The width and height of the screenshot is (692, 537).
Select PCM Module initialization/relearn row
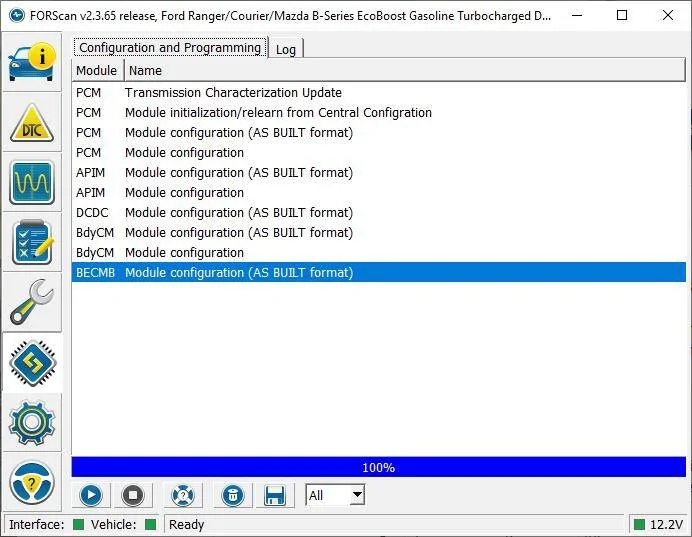pos(379,113)
